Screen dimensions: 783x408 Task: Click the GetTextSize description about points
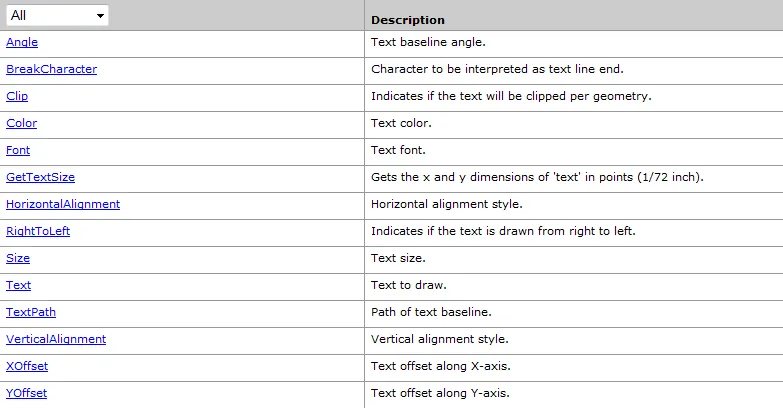pyautogui.click(x=537, y=177)
